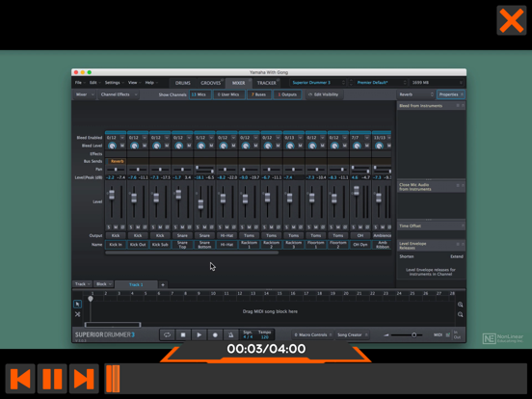The image size is (532, 399).
Task: Open the Channel Effects dropdown
Action: 119,94
